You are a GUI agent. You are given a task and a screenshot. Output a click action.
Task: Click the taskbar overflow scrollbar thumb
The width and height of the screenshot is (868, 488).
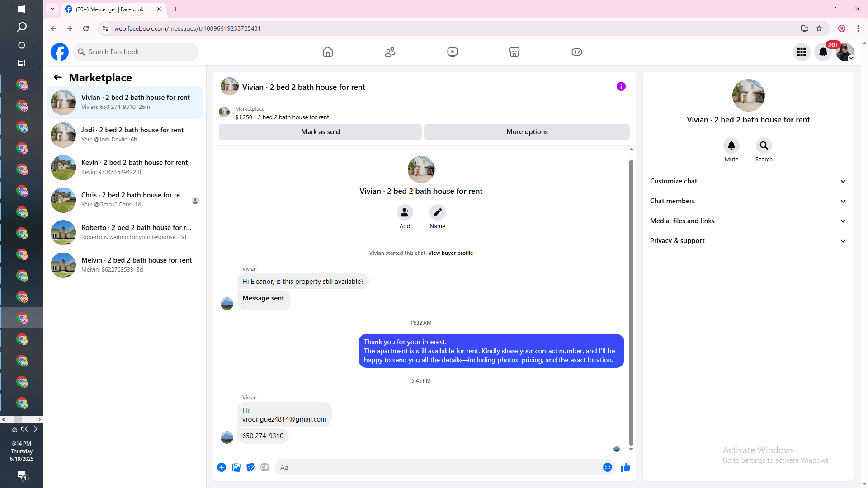18,419
